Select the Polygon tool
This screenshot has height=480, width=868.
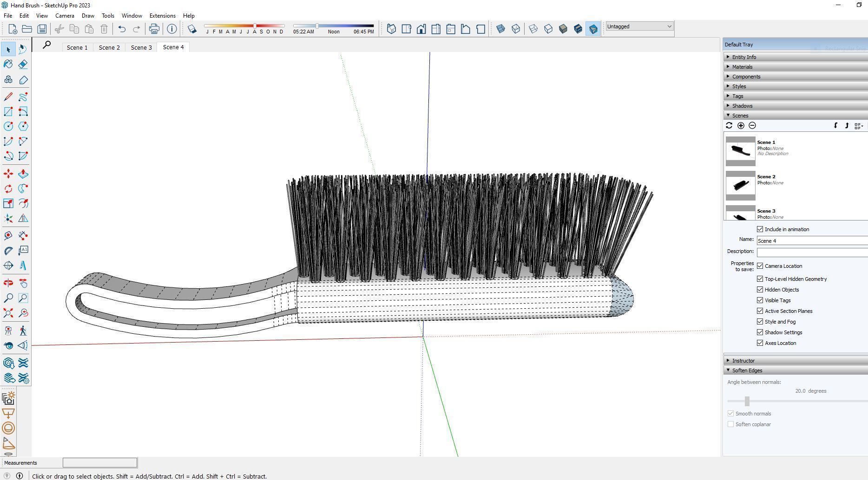click(23, 126)
